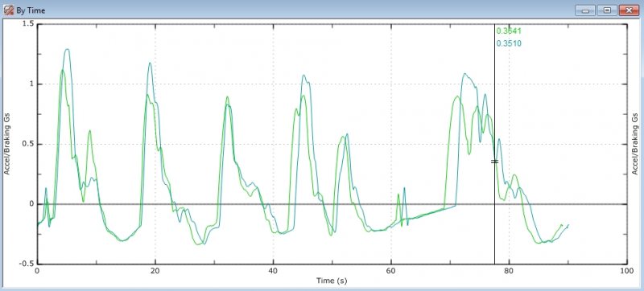The image size is (644, 291).
Task: Click the left Accel/Braking Gs axis label
Action: (7, 143)
